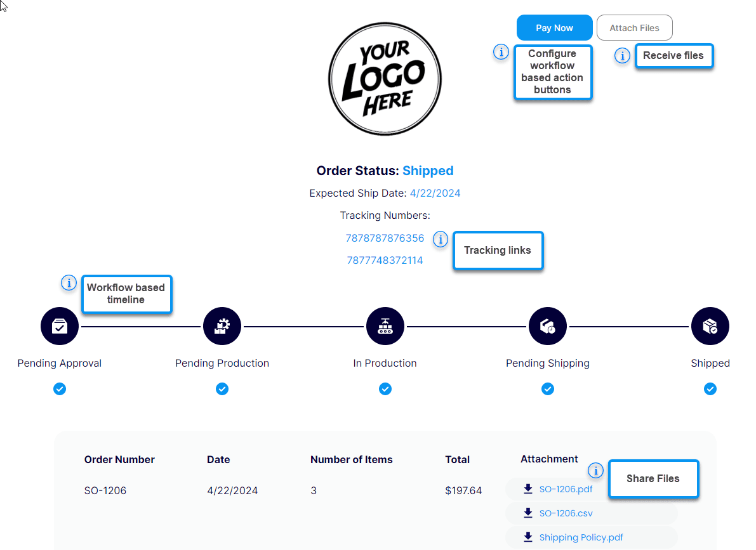Click info icon next to Tracking links
Image resolution: width=756 pixels, height=550 pixels.
coord(440,239)
